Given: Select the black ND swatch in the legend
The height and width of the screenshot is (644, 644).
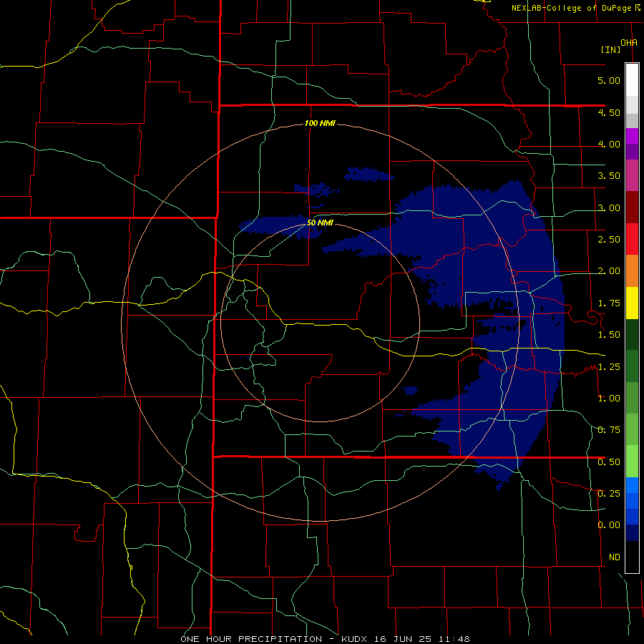Looking at the screenshot, I should [632, 557].
